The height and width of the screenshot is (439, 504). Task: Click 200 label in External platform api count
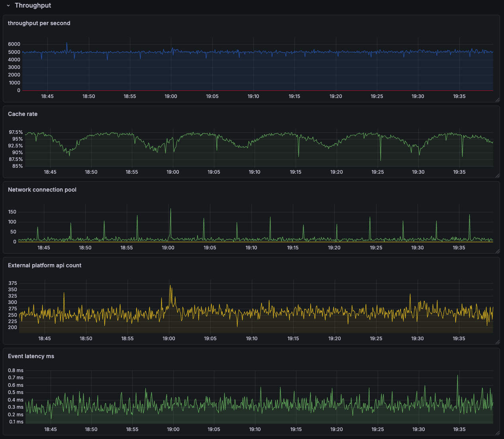13,327
